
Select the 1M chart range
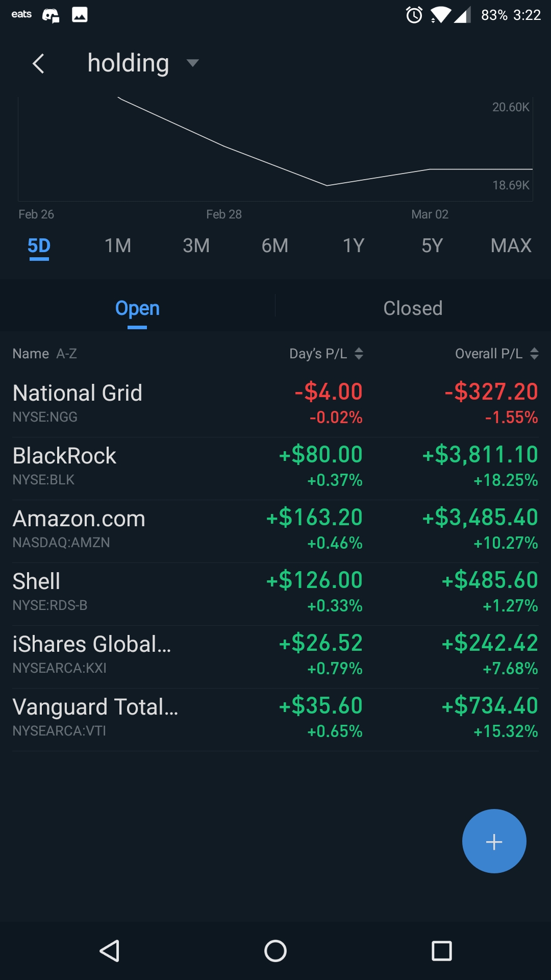click(x=118, y=246)
